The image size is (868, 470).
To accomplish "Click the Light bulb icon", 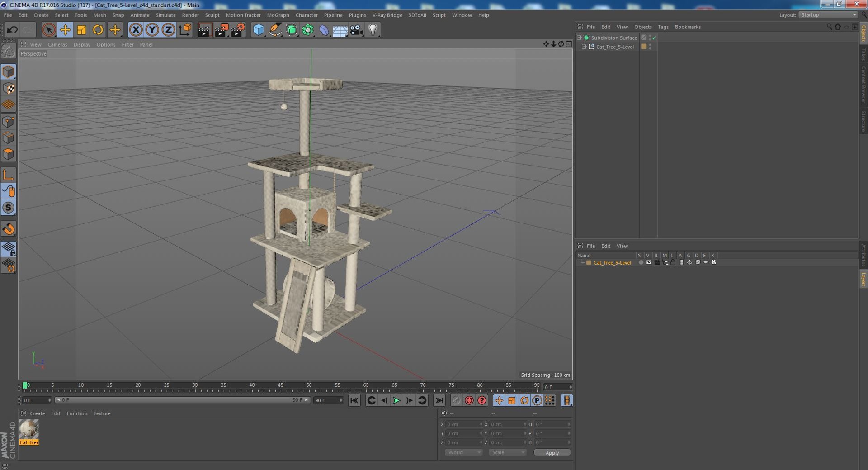I will pos(373,30).
